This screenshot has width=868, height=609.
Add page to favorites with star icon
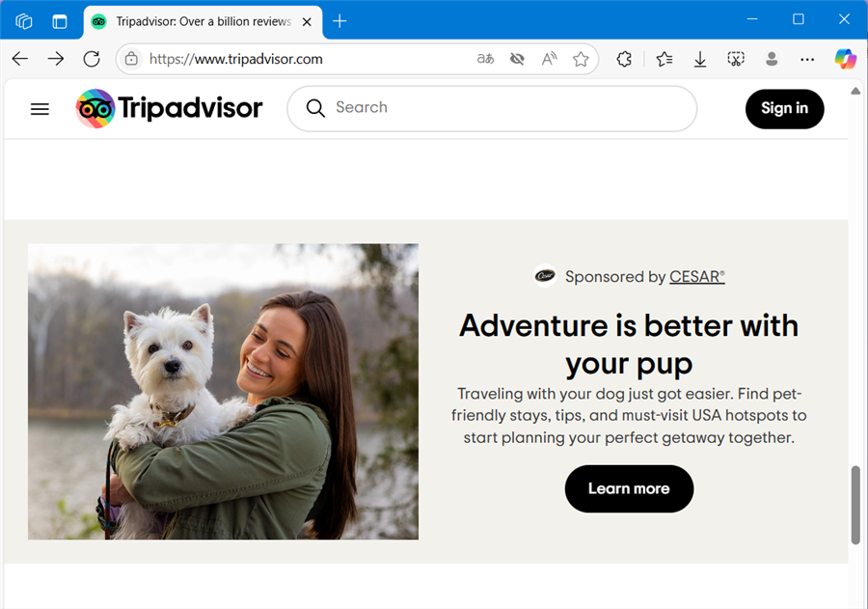click(581, 59)
